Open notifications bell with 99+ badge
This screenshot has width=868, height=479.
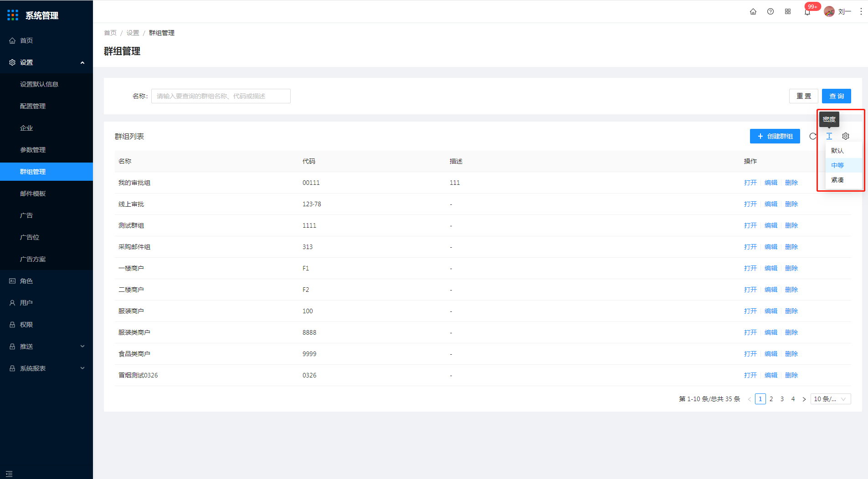point(807,11)
